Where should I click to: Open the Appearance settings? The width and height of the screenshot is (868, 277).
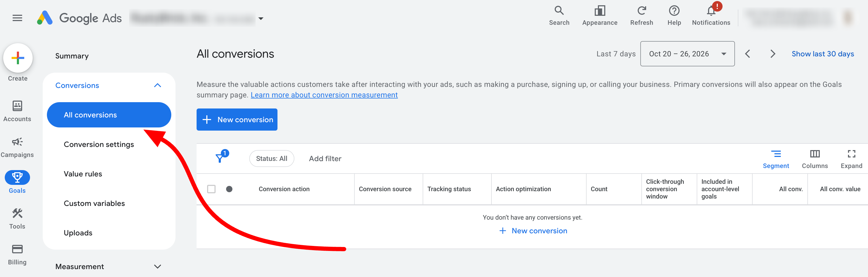tap(599, 16)
